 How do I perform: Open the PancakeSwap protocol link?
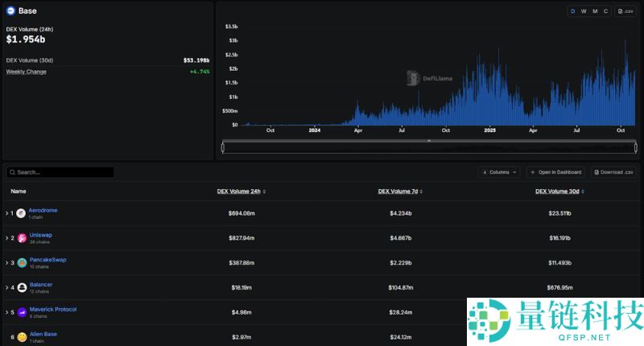47,260
